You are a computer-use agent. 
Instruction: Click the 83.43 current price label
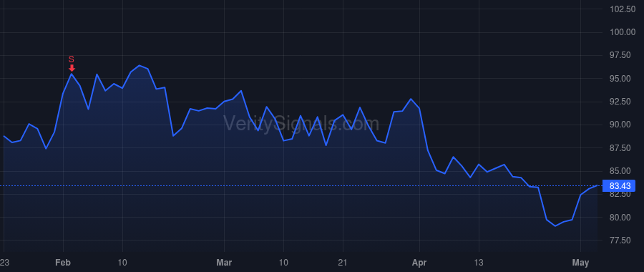click(618, 185)
